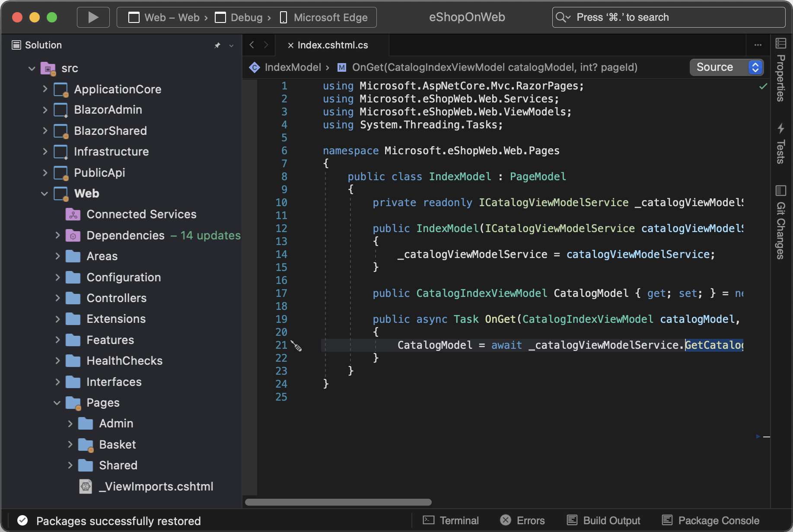The width and height of the screenshot is (793, 532).
Task: Show the Build Output pad
Action: (x=603, y=520)
